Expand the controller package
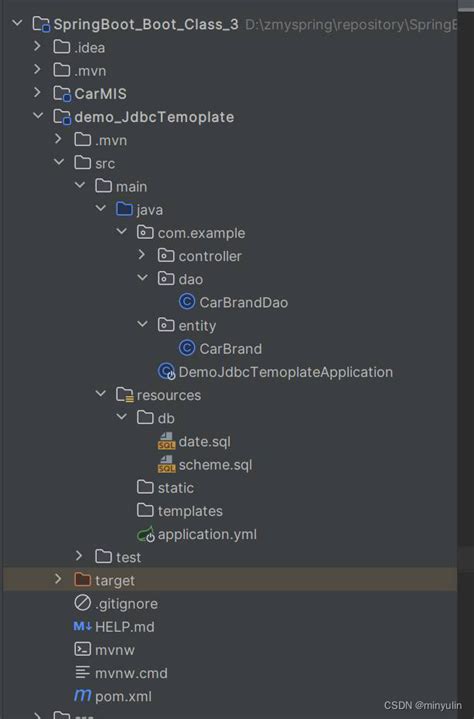 (142, 255)
